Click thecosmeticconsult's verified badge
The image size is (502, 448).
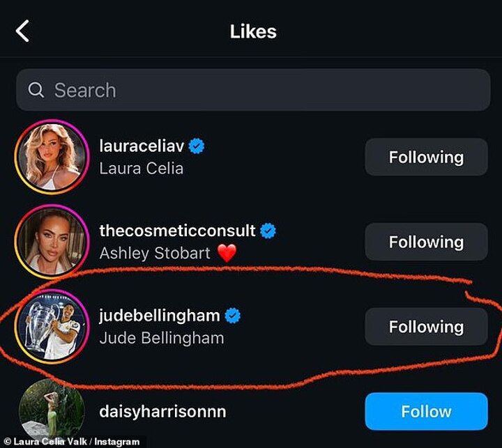[268, 231]
